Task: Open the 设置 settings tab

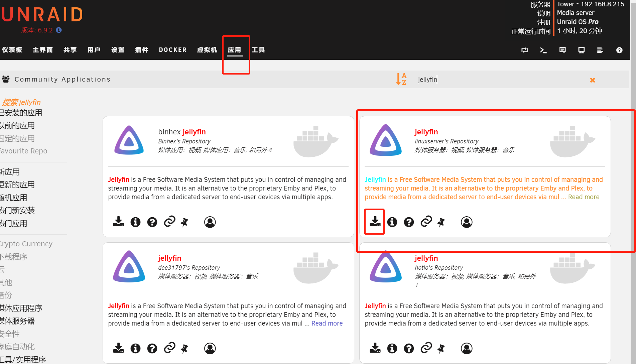Action: click(118, 50)
